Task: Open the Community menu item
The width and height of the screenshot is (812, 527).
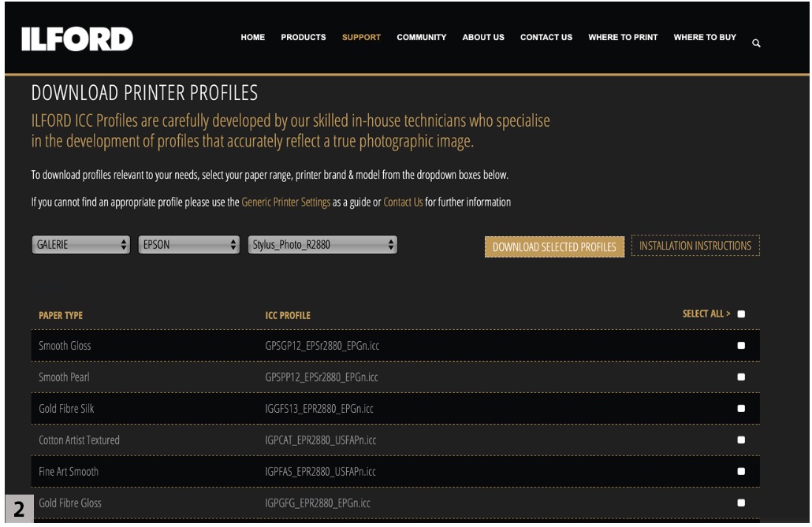Action: [422, 37]
